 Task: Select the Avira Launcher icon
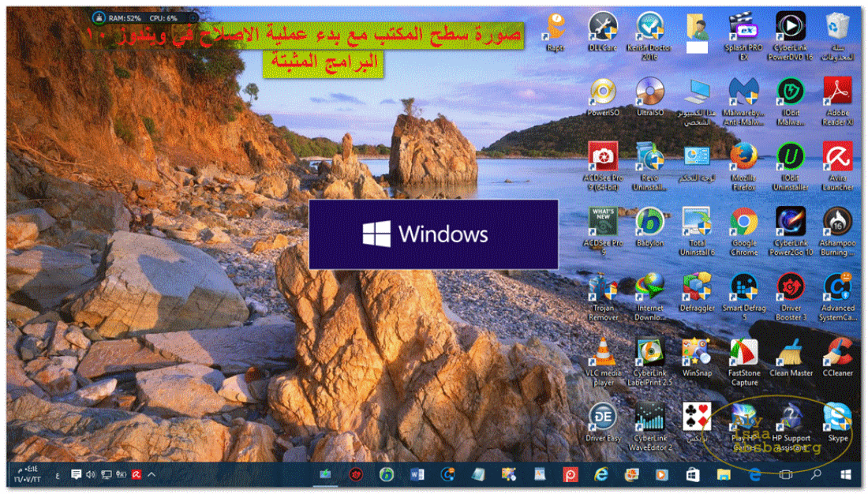[837, 156]
